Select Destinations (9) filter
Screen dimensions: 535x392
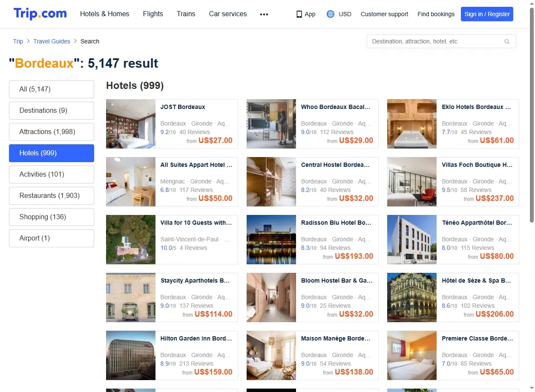tap(52, 111)
